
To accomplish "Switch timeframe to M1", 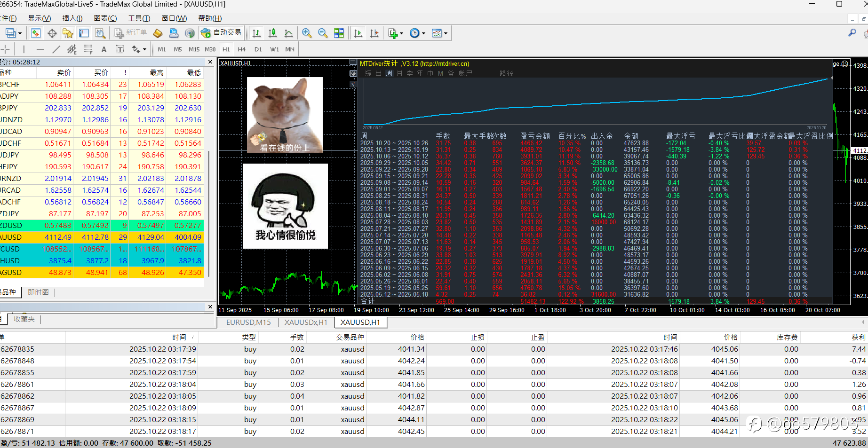I will (x=162, y=49).
